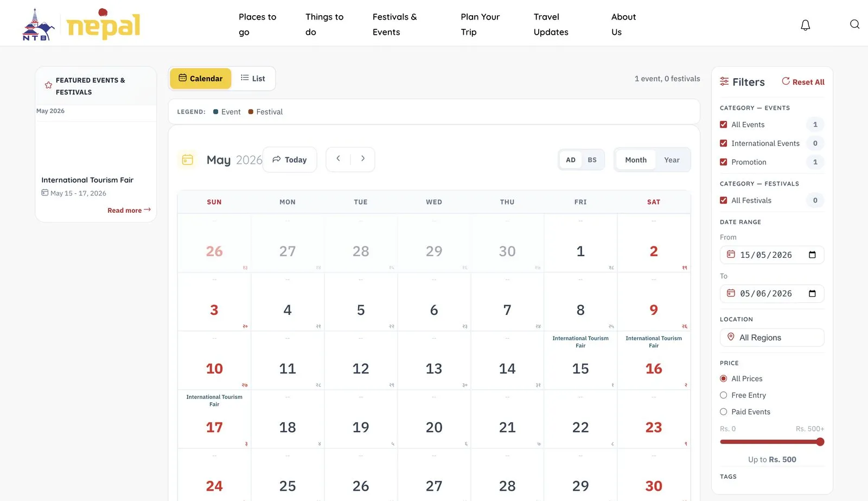The width and height of the screenshot is (868, 501).
Task: Switch to Year view
Action: coord(672,160)
